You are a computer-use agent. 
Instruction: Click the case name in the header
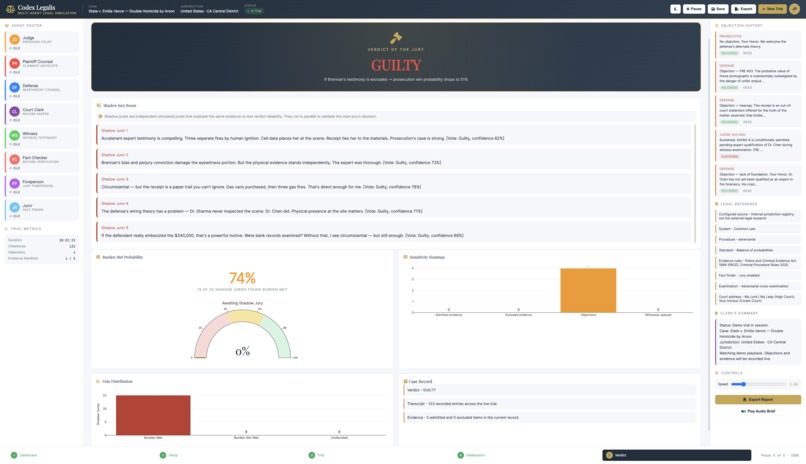[x=131, y=11]
